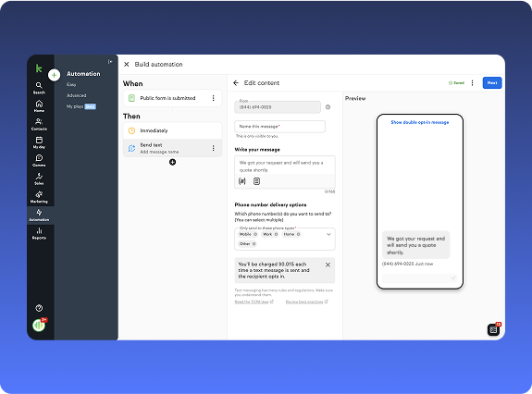Click the message text area
This screenshot has height=394, width=532.
pos(285,166)
